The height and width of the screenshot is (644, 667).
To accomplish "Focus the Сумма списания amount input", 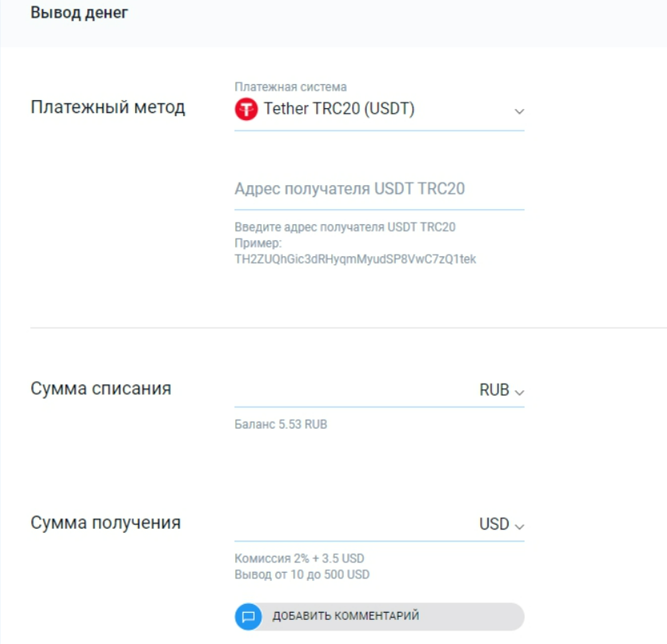I will point(352,391).
